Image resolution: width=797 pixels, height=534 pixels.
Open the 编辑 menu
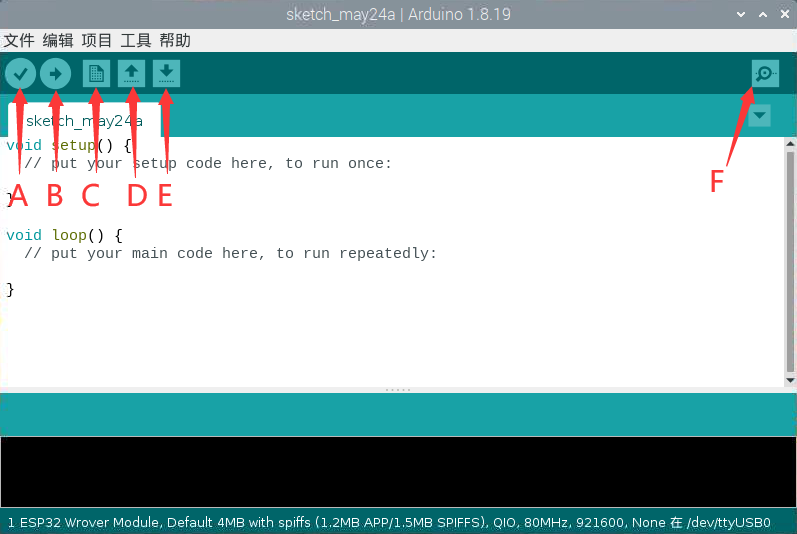[x=58, y=40]
